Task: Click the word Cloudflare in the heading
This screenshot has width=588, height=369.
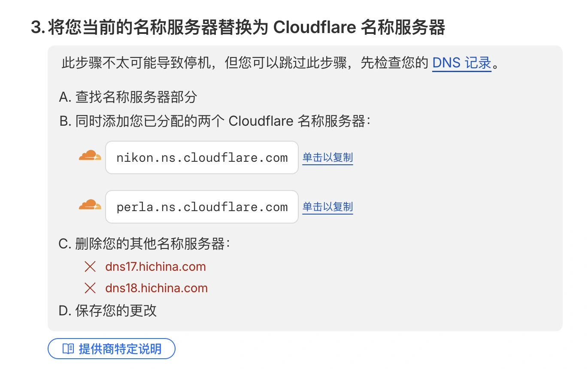Action: tap(314, 28)
